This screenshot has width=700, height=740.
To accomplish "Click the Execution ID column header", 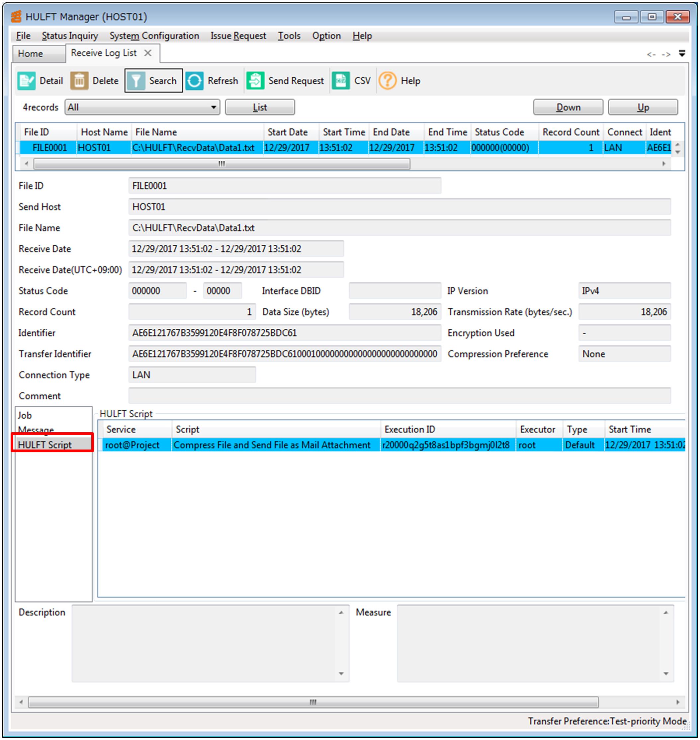I will (448, 429).
